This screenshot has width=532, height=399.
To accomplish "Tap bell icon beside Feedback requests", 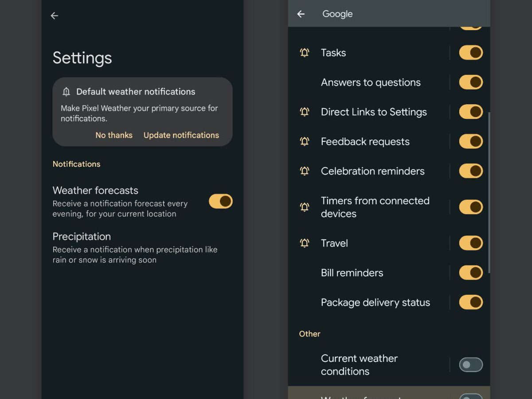I will coord(305,142).
